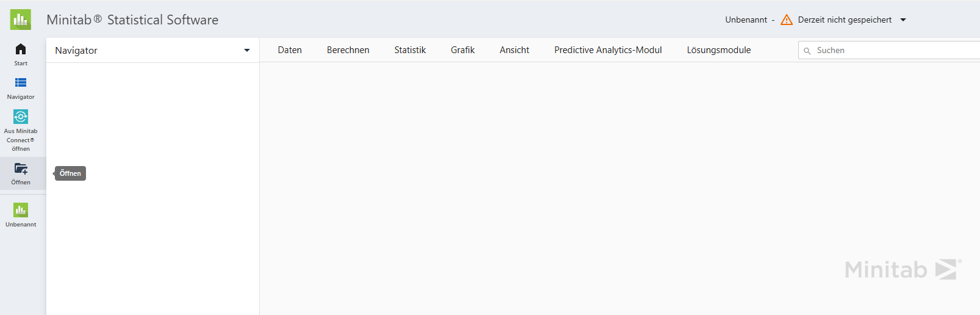Open the save status dropdown arrow

tap(903, 20)
